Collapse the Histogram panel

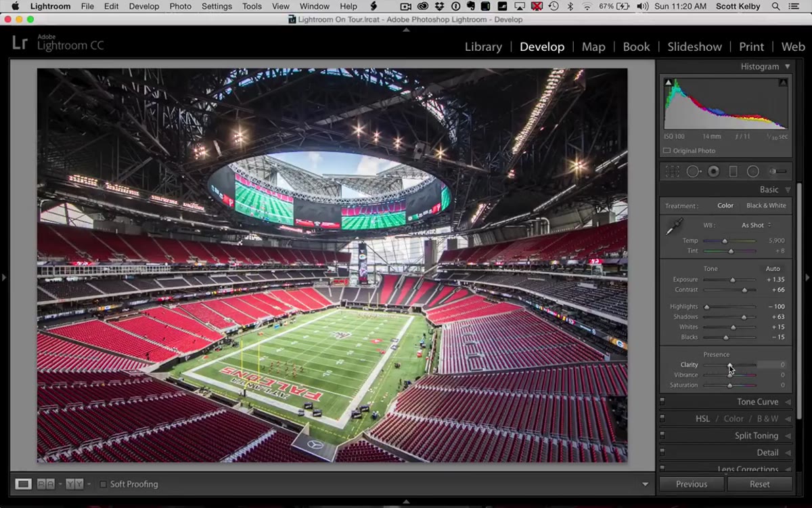pyautogui.click(x=788, y=66)
